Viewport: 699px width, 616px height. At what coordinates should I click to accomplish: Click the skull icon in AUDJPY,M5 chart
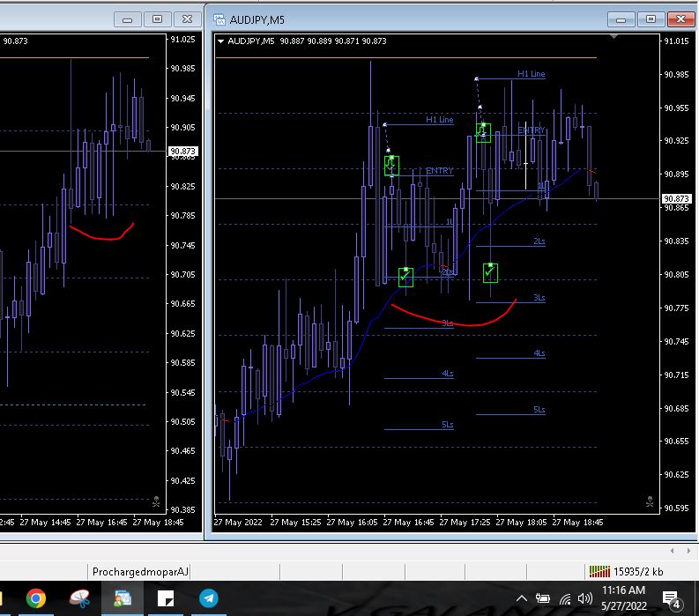coord(650,502)
